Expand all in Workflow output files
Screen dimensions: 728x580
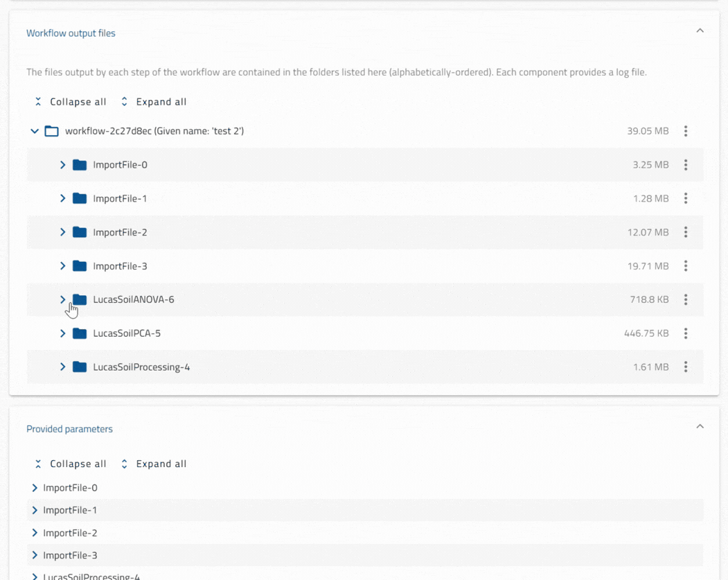point(154,102)
